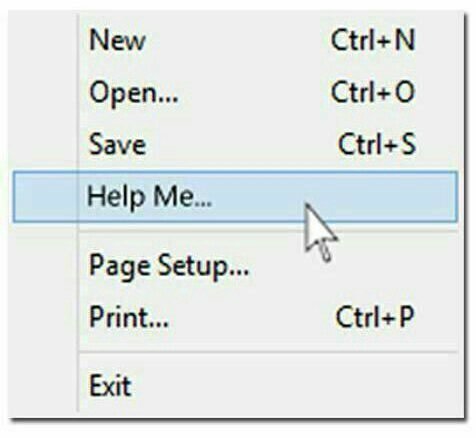Image resolution: width=476 pixels, height=438 pixels.
Task: Exit the application via the Exit entry
Action: click(x=235, y=386)
